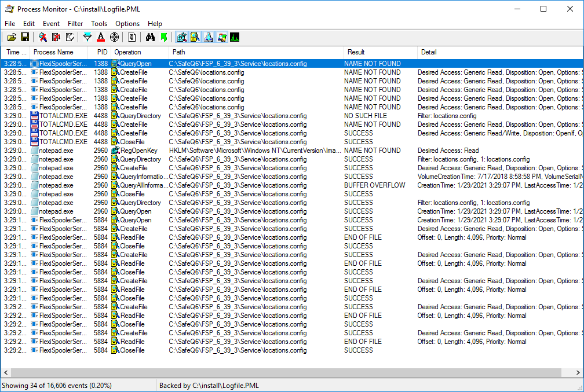This screenshot has width=584, height=392.
Task: Click the Autoscroll toolbar icon
Action: [x=55, y=36]
